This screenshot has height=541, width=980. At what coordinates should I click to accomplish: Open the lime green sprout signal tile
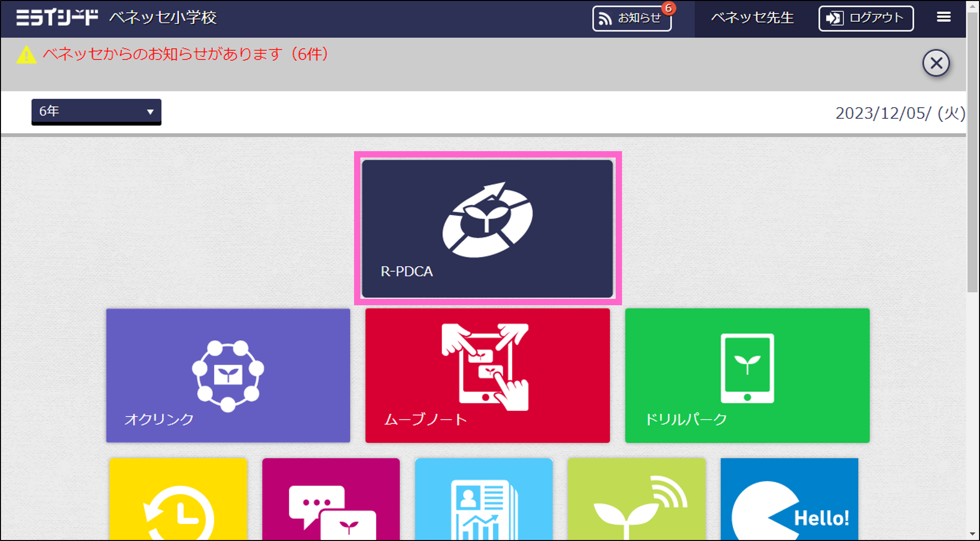click(636, 499)
